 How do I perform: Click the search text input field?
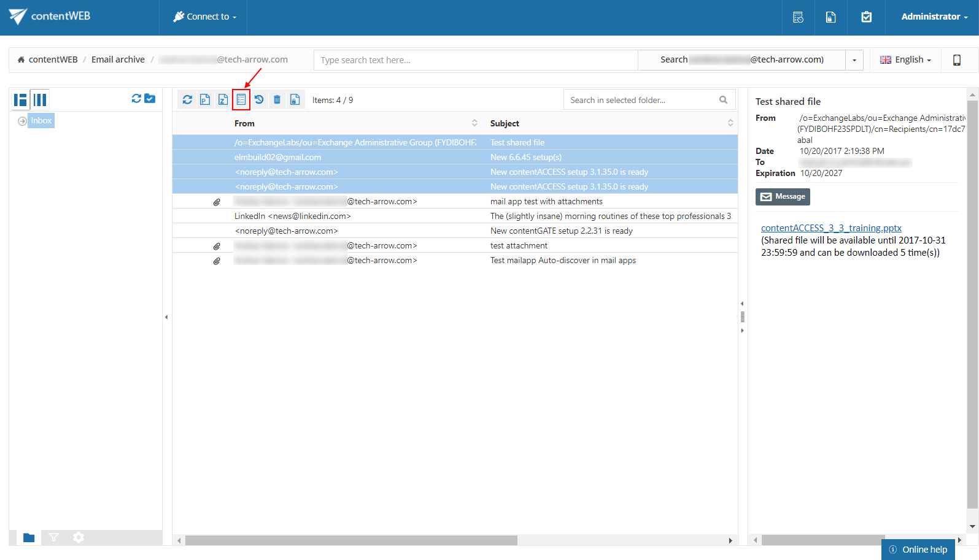[476, 60]
